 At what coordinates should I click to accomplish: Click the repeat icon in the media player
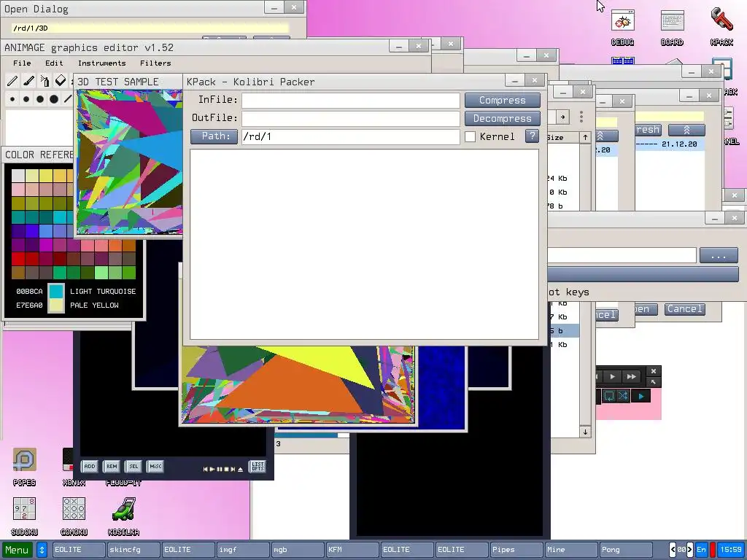[609, 396]
